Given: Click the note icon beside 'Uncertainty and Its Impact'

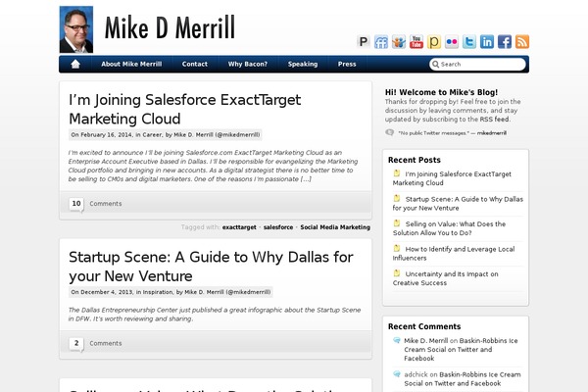Looking at the screenshot, I should point(397,273).
